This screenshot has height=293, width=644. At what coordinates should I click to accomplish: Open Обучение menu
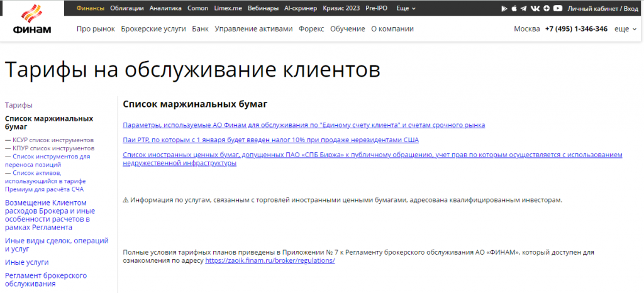pos(347,29)
